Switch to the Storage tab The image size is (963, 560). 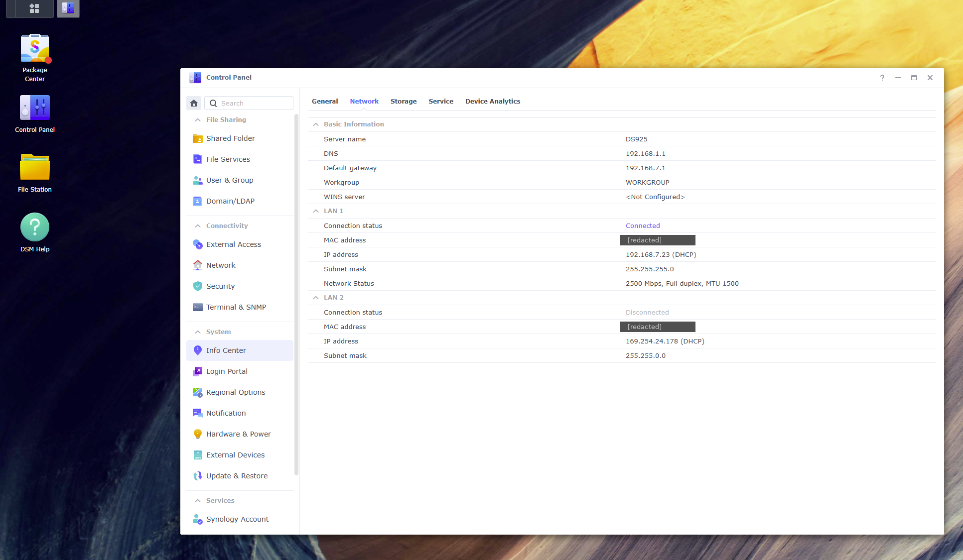click(404, 101)
